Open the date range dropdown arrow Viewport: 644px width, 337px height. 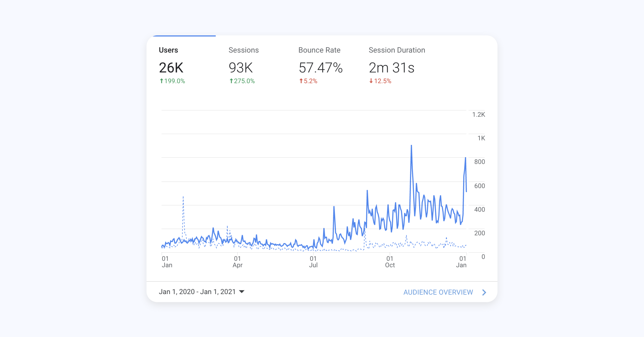pos(241,292)
